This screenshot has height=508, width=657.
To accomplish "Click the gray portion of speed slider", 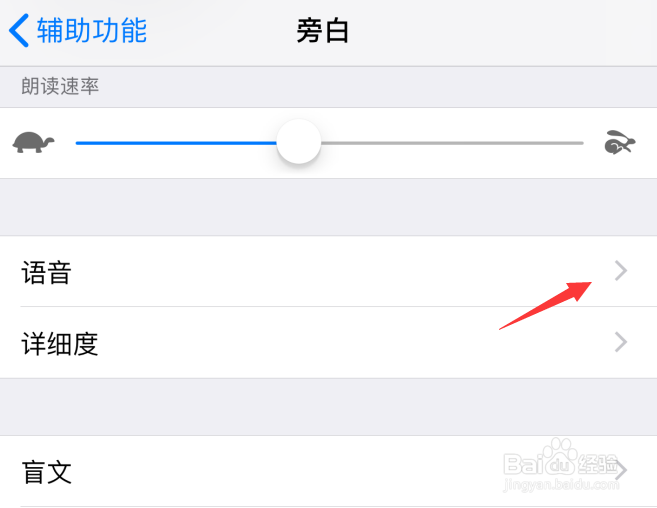I will point(452,143).
